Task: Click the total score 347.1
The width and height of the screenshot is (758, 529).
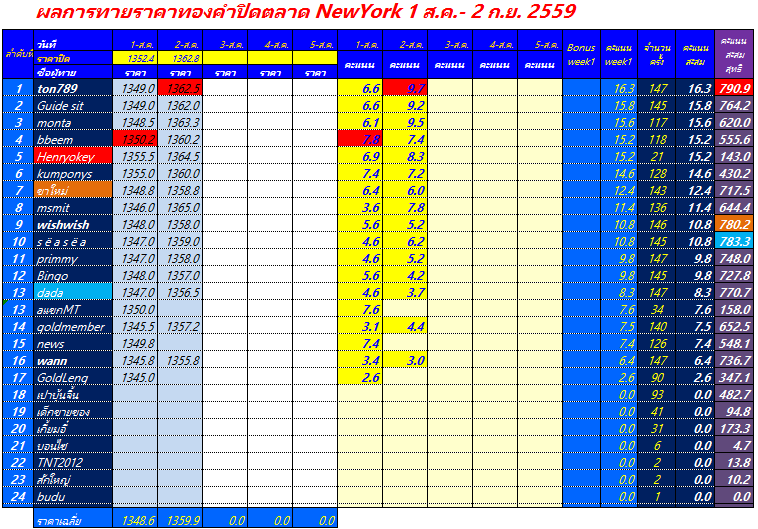Action: 734,377
